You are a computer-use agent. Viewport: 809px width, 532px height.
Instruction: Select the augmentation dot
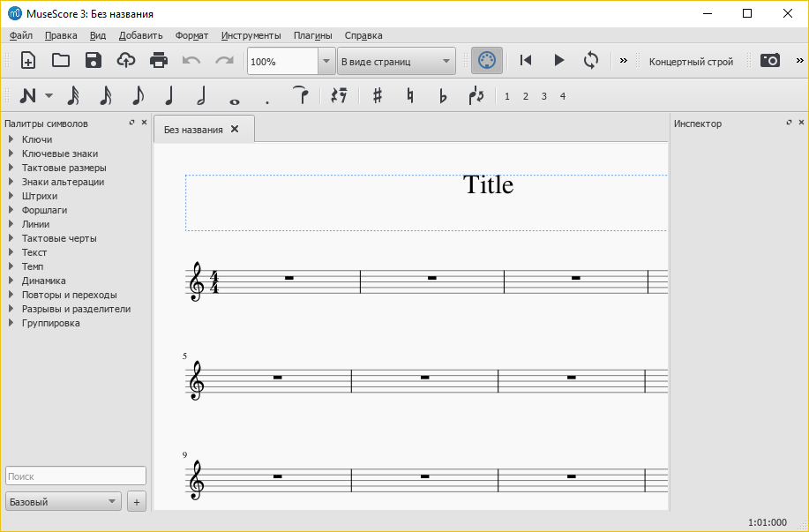tap(266, 97)
